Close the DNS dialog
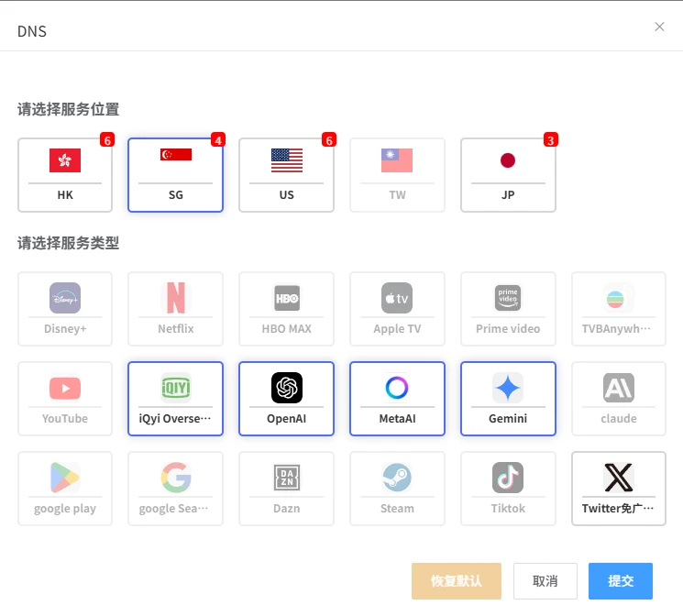 (659, 27)
